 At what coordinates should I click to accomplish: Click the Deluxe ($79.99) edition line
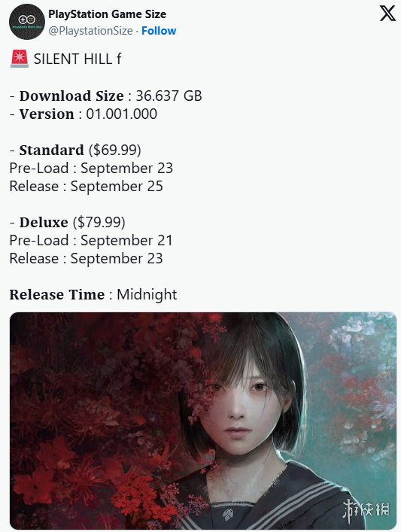coord(67,222)
